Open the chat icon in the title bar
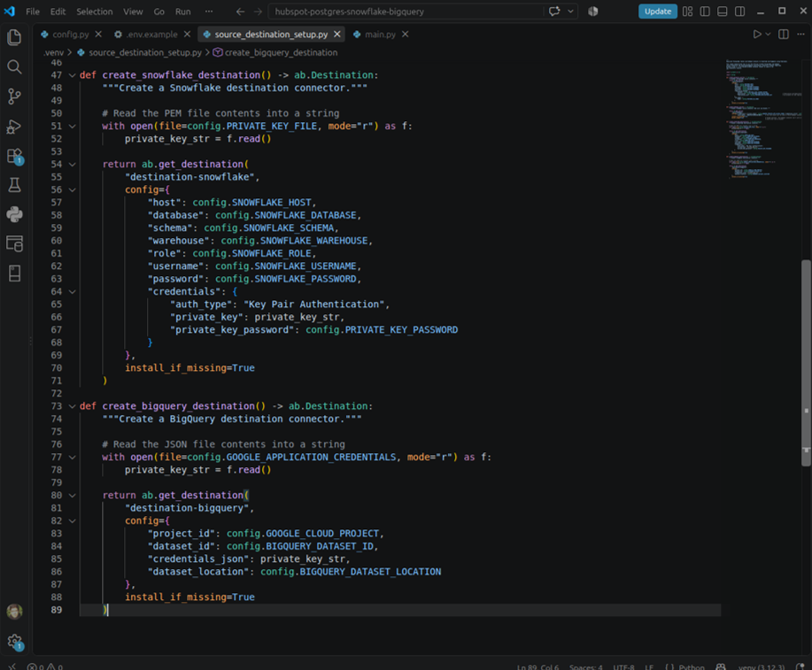 tap(554, 12)
